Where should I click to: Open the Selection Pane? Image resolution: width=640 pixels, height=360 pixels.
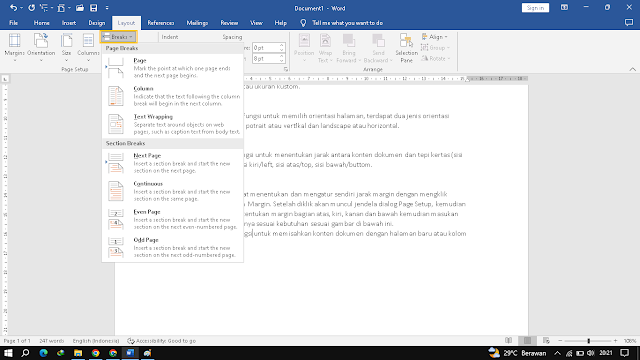(406, 48)
